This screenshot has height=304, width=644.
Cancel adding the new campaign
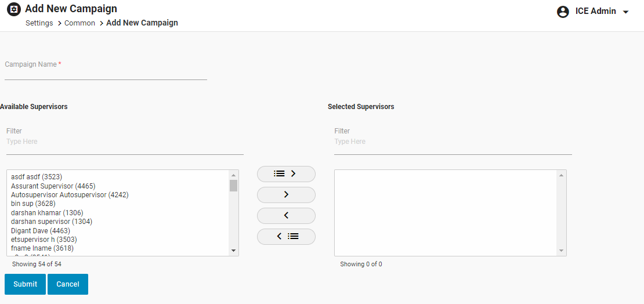(x=68, y=284)
